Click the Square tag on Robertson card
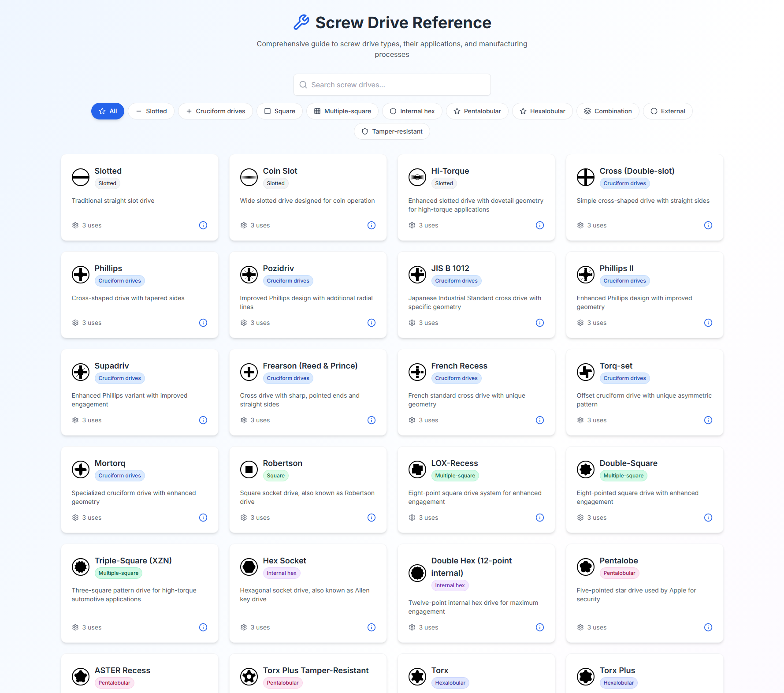Viewport: 784px width, 693px height. 275,476
